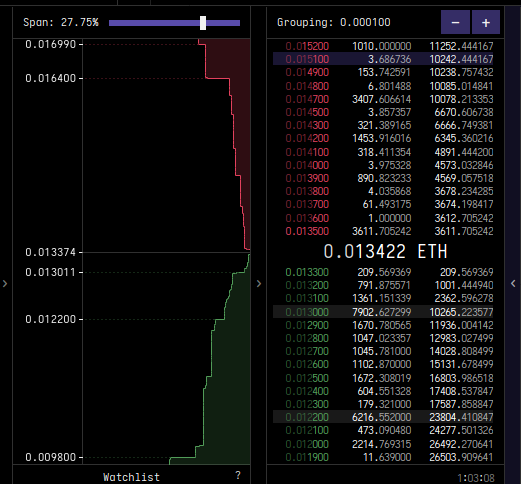The image size is (521, 484).
Task: Click the 0.012200 depth chart axis label
Action: (x=51, y=319)
